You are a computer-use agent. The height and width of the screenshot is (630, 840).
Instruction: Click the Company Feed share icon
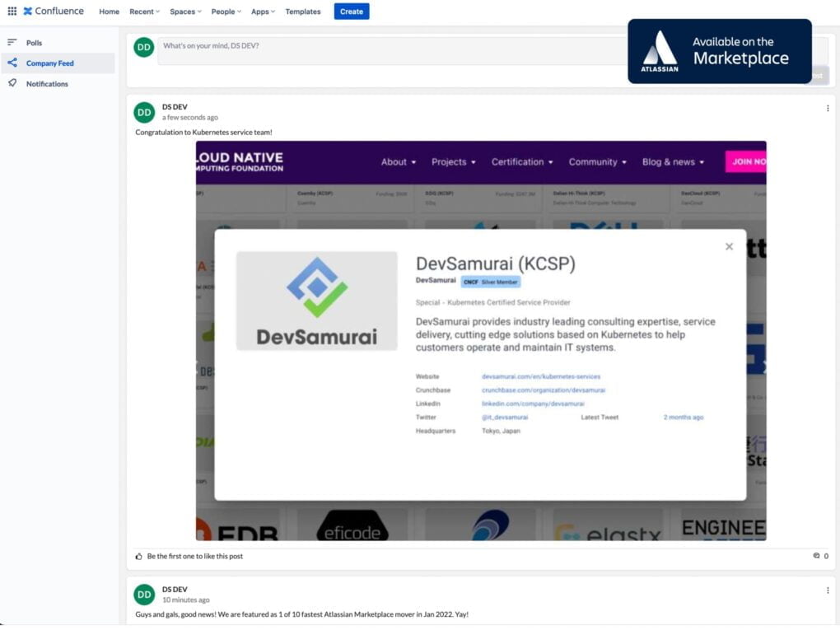[x=12, y=63]
